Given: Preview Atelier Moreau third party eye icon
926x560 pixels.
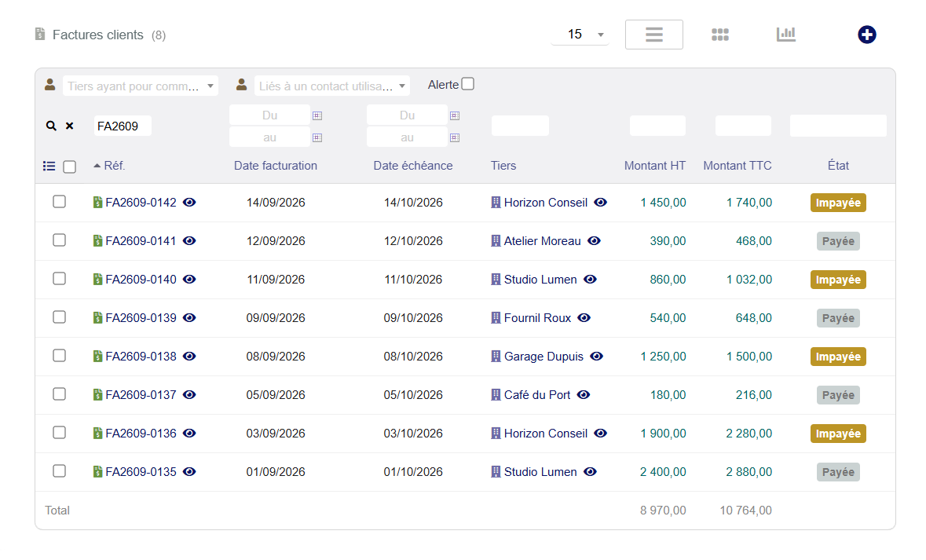Looking at the screenshot, I should [594, 241].
